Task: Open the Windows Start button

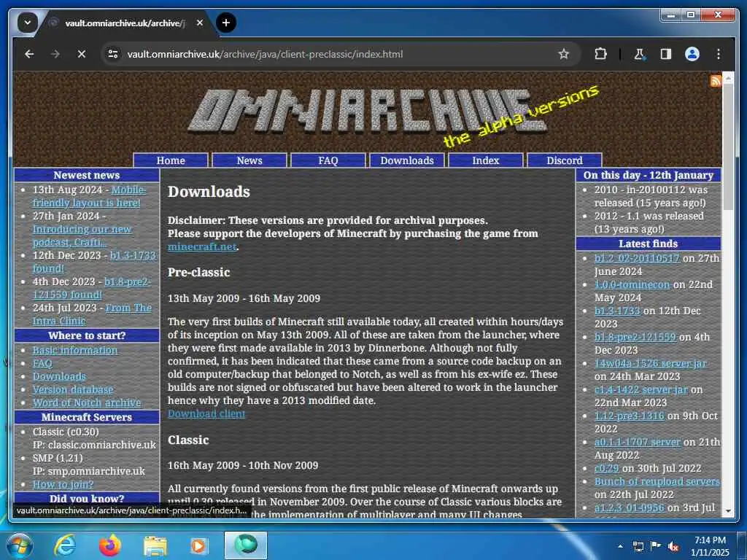Action: (x=20, y=545)
